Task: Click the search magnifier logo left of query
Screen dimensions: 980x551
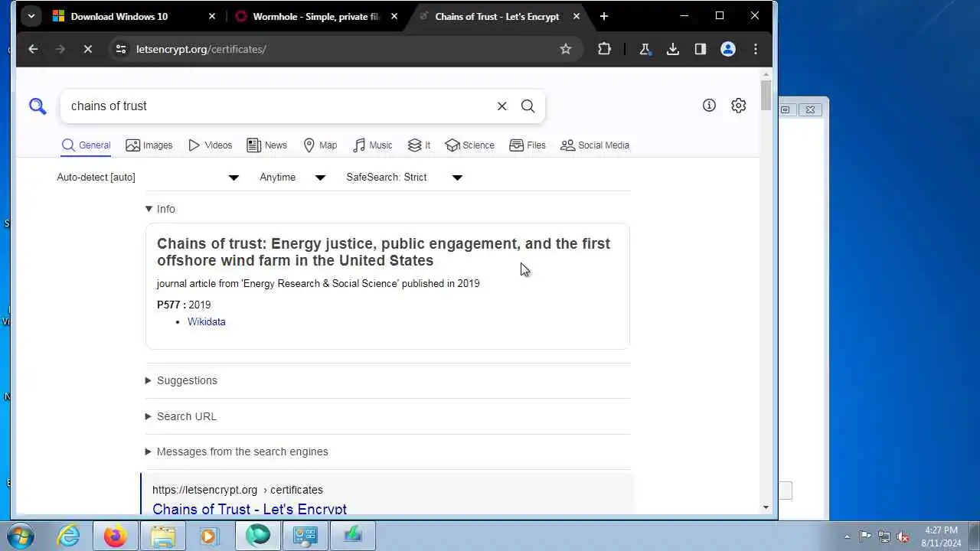Action: (38, 106)
